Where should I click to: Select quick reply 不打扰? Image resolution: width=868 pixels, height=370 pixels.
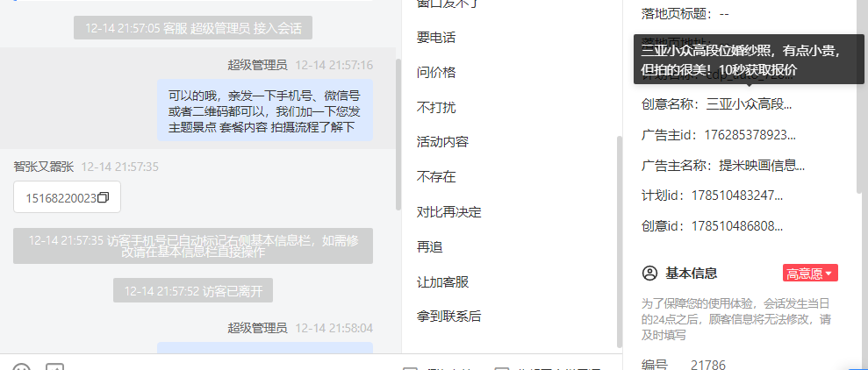tap(435, 107)
